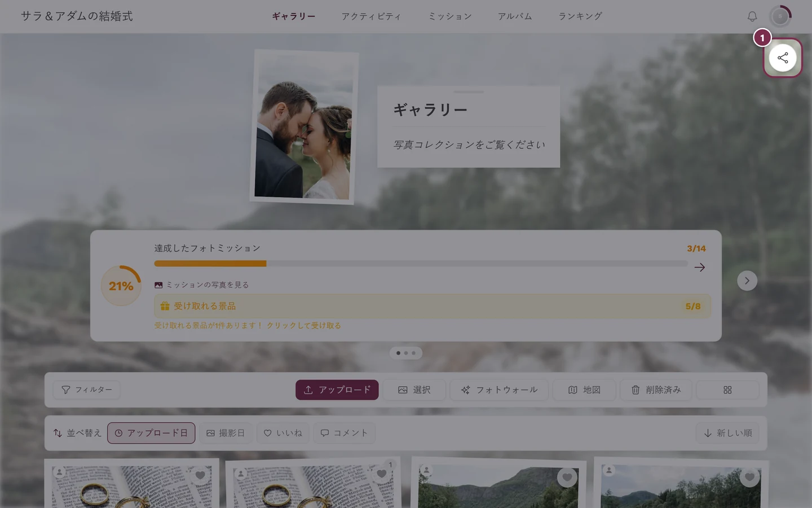Toggle the 新しい順 sort order
This screenshot has width=812, height=508.
(727, 433)
